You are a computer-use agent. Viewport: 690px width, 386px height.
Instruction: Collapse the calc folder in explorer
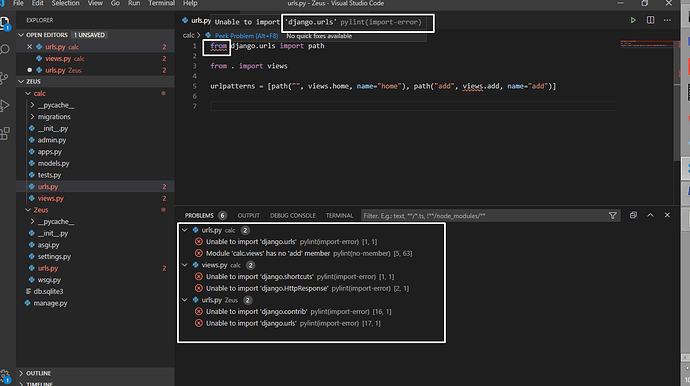pos(28,93)
